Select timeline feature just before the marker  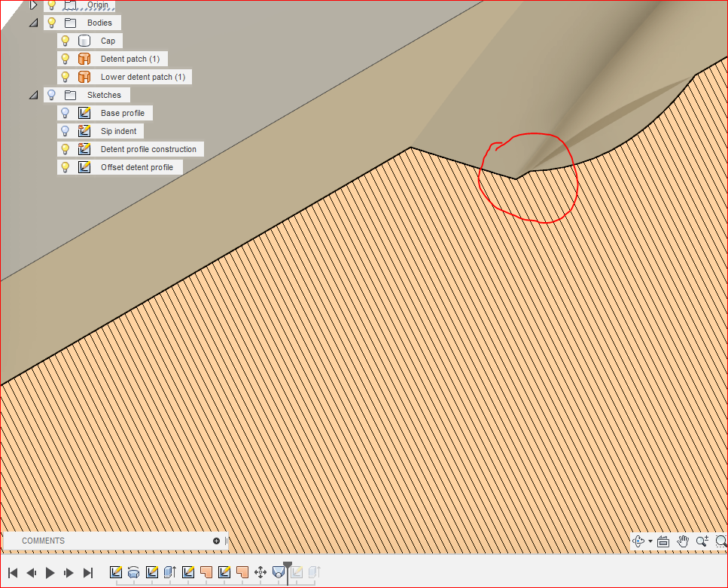(x=278, y=571)
